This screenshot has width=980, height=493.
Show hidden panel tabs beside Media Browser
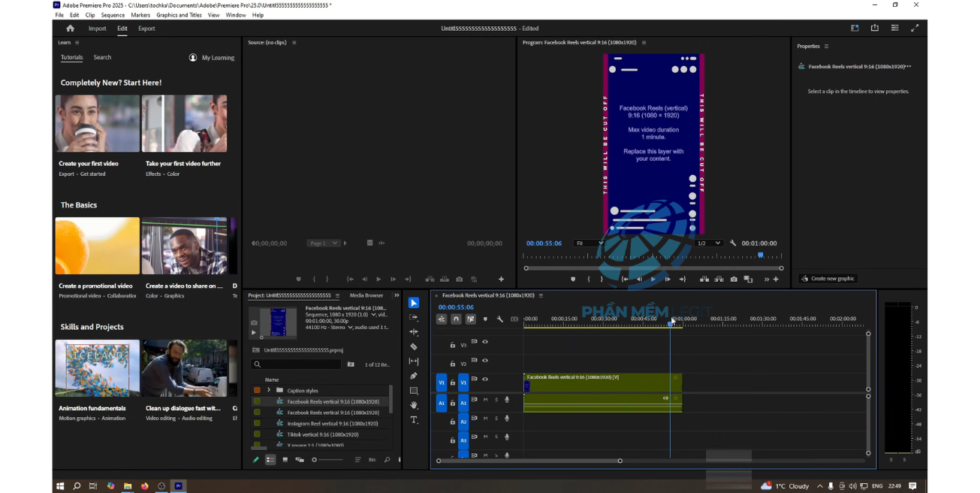397,295
